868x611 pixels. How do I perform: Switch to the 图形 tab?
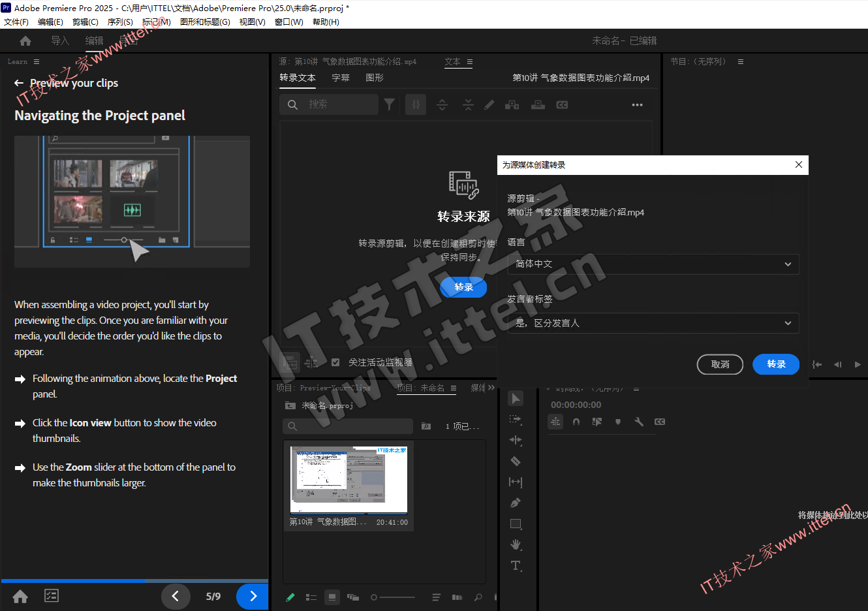pos(375,78)
